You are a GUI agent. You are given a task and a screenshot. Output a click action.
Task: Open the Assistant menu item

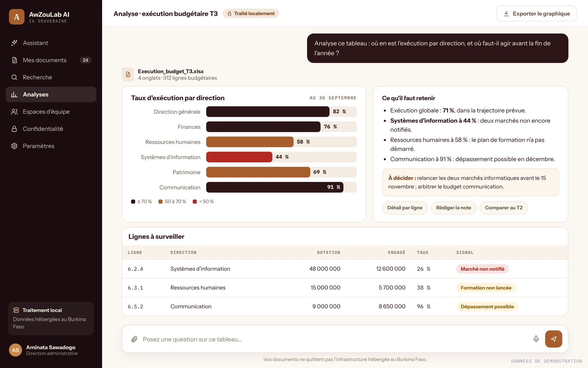(x=51, y=43)
